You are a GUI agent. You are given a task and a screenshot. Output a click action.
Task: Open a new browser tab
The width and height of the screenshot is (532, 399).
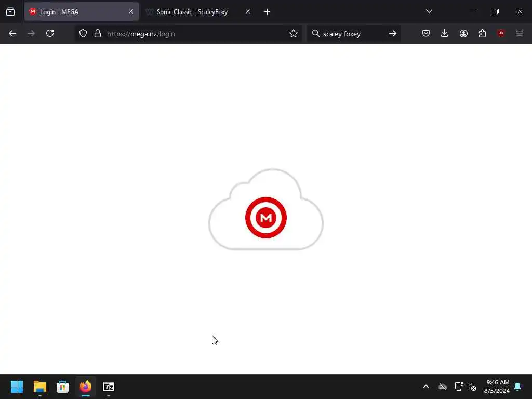[x=267, y=12]
